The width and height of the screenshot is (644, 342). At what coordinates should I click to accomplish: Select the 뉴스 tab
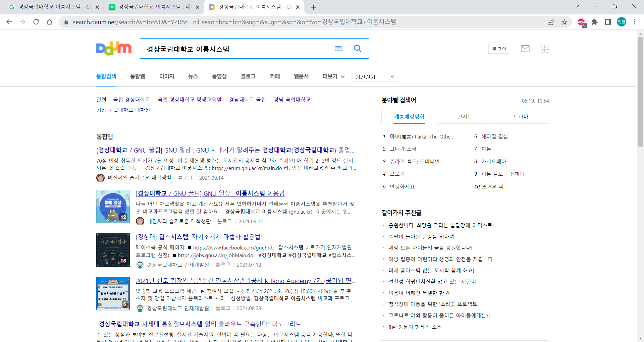pos(193,76)
